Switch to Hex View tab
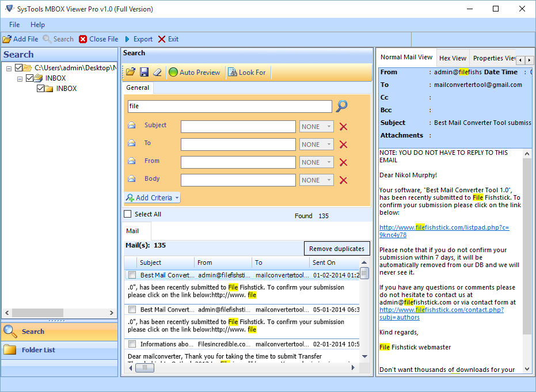This screenshot has height=392, width=536. (453, 58)
